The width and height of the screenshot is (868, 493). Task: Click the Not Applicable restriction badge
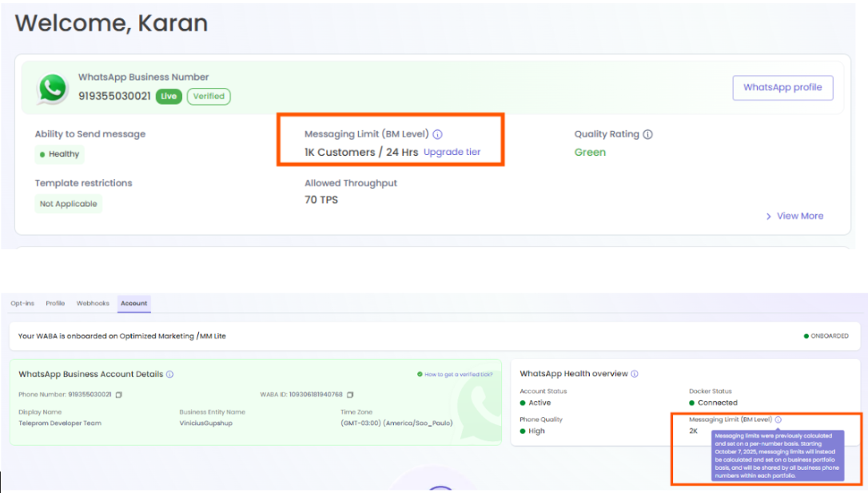click(x=68, y=204)
